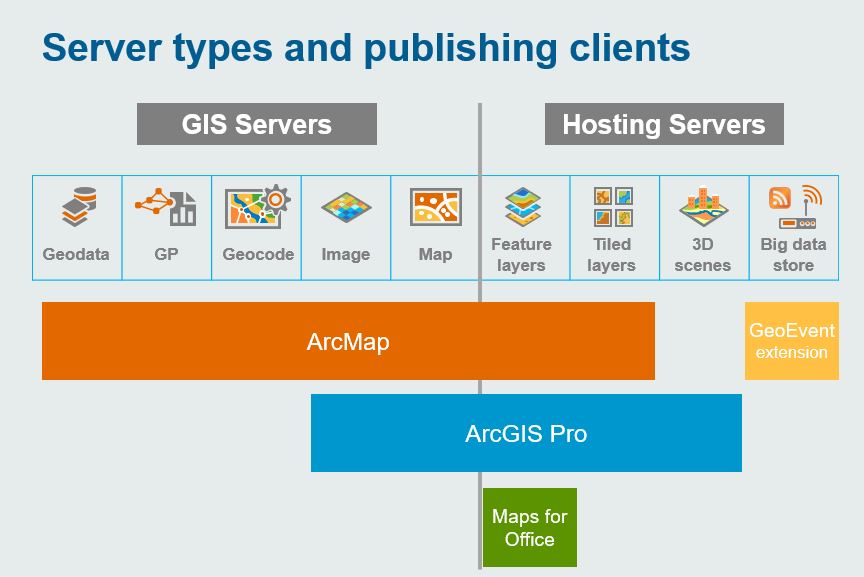
Task: Click the Map label text
Action: [x=435, y=255]
